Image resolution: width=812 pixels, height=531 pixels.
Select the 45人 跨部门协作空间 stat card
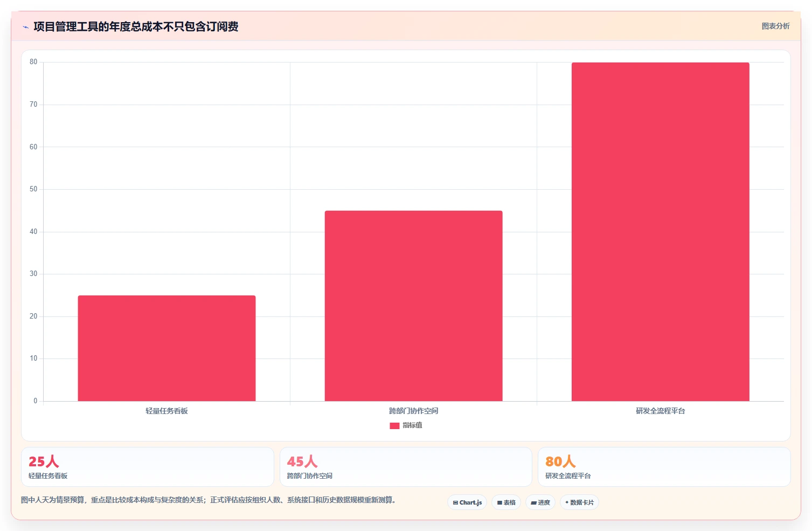tap(406, 467)
